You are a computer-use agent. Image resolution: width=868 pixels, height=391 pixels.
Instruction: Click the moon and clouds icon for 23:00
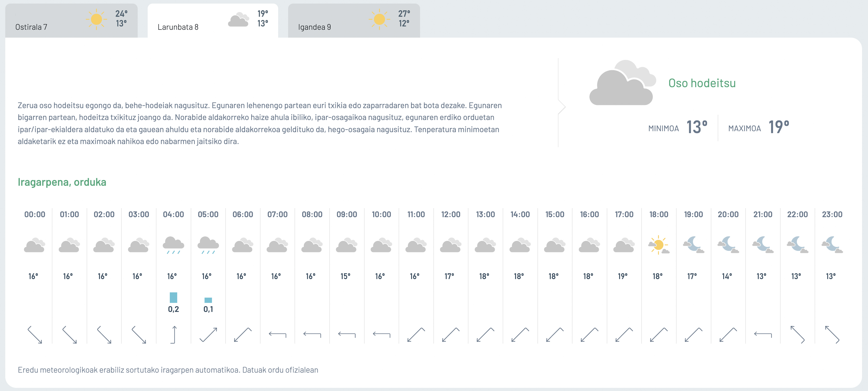pos(832,244)
